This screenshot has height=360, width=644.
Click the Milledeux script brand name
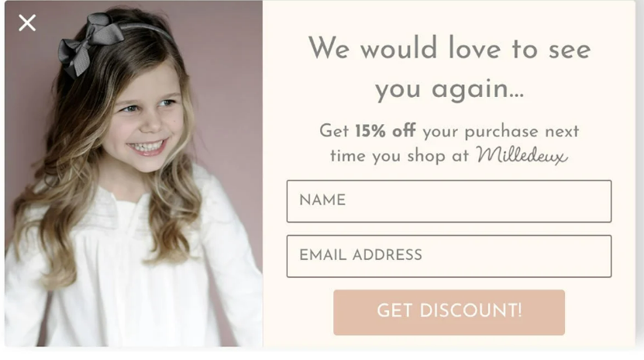[x=522, y=155]
